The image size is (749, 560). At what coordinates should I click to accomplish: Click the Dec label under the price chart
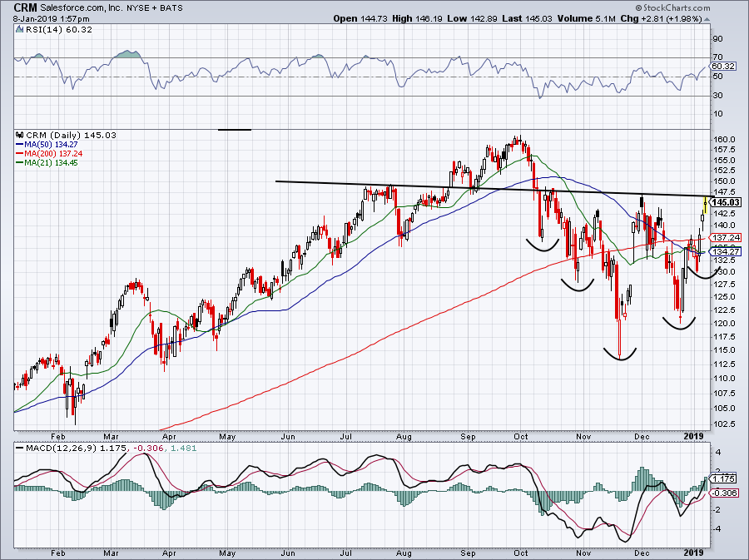pos(642,437)
